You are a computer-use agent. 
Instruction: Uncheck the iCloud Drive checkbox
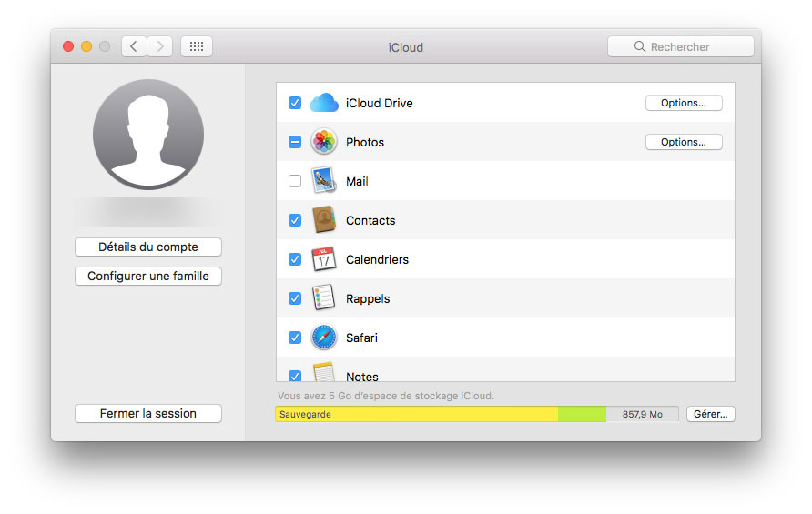coord(295,103)
